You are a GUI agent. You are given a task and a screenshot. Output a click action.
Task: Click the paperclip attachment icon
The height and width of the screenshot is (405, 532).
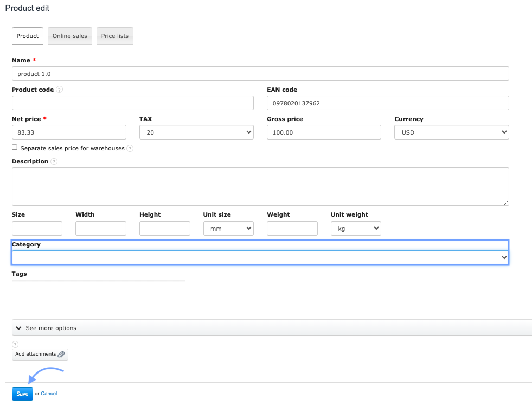[61, 355]
